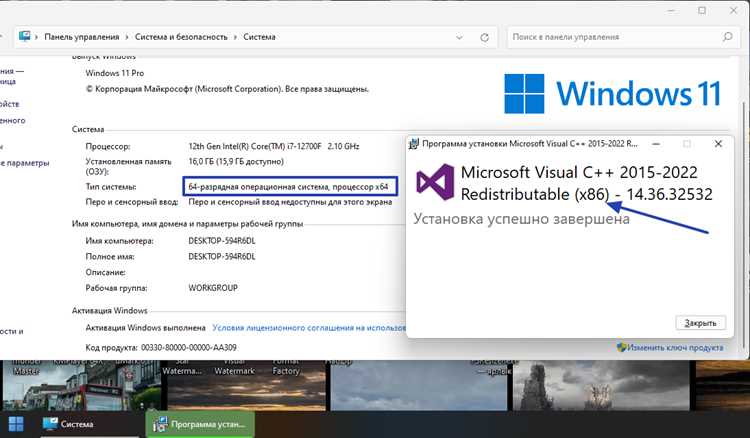This screenshot has height=438, width=750.
Task: Open Format Factory desktop shortcut
Action: (x=286, y=367)
